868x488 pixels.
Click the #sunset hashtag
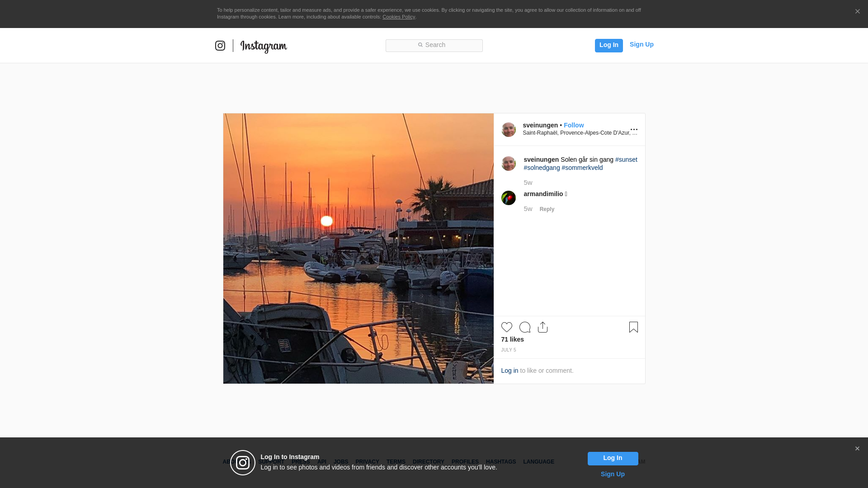(x=626, y=160)
